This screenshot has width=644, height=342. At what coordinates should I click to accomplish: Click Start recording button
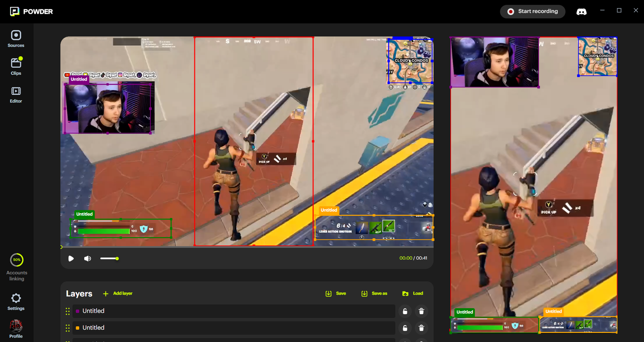tap(533, 11)
